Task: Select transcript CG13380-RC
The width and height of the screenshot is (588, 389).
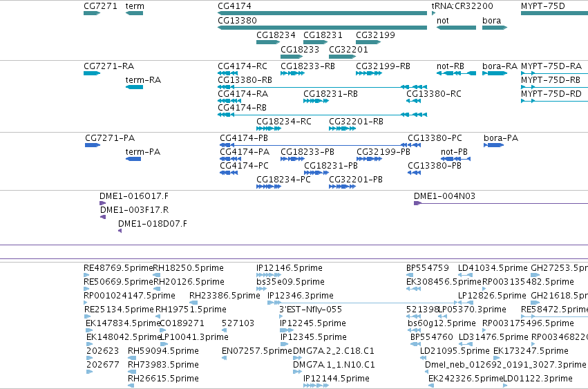Action: pos(414,101)
